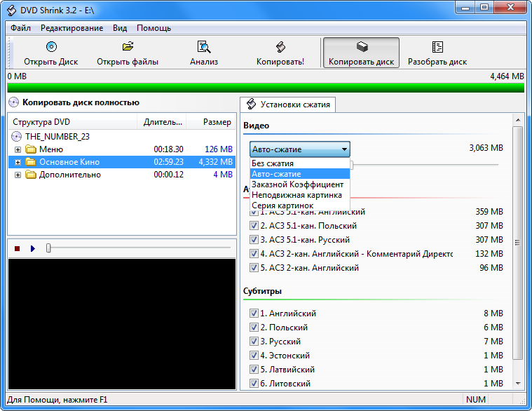The height and width of the screenshot is (411, 532).
Task: Choose Серия картинок option
Action: 300,205
